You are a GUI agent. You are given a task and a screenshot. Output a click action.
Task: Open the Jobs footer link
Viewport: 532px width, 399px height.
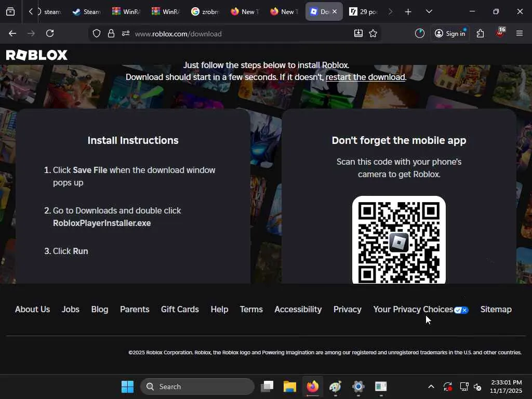71,310
